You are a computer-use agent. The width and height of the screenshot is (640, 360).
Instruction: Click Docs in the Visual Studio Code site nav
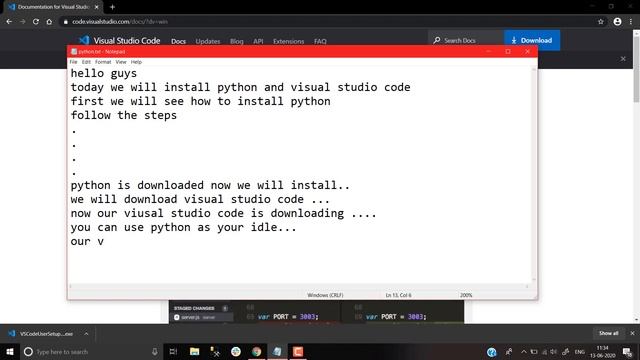pyautogui.click(x=178, y=41)
